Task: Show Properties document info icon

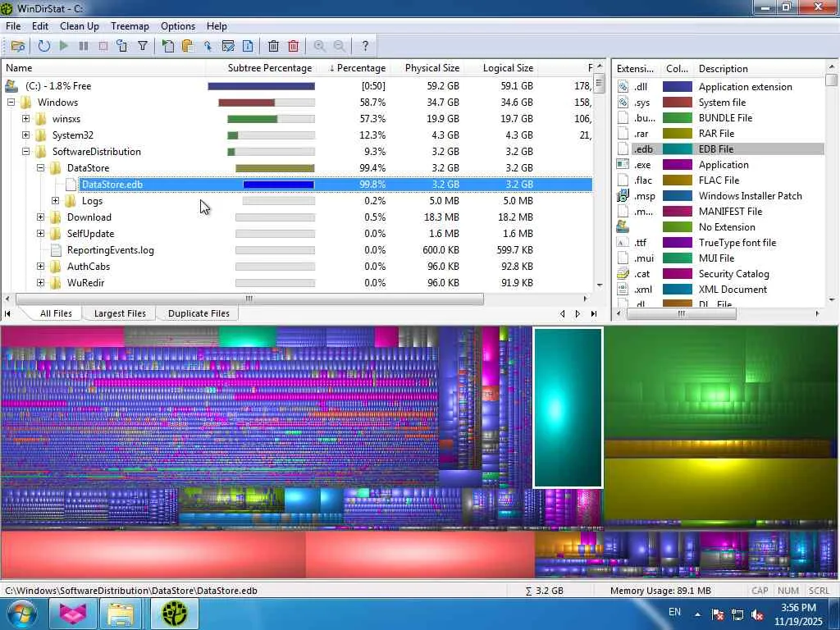Action: click(248, 46)
